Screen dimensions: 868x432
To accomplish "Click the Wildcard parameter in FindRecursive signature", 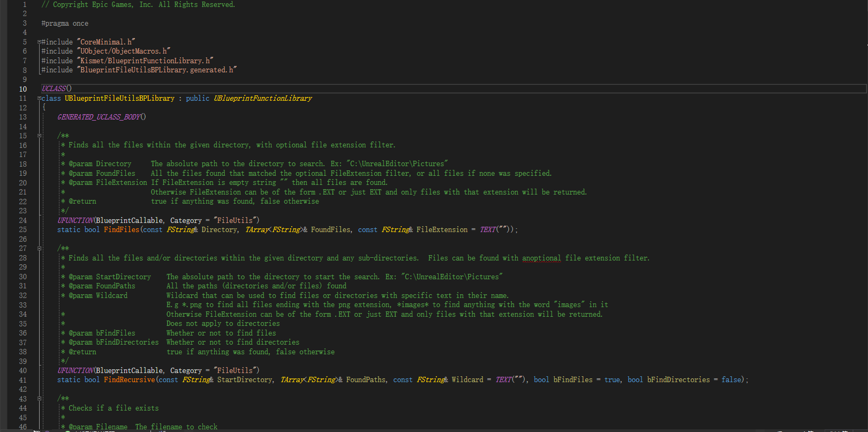I will (x=467, y=379).
